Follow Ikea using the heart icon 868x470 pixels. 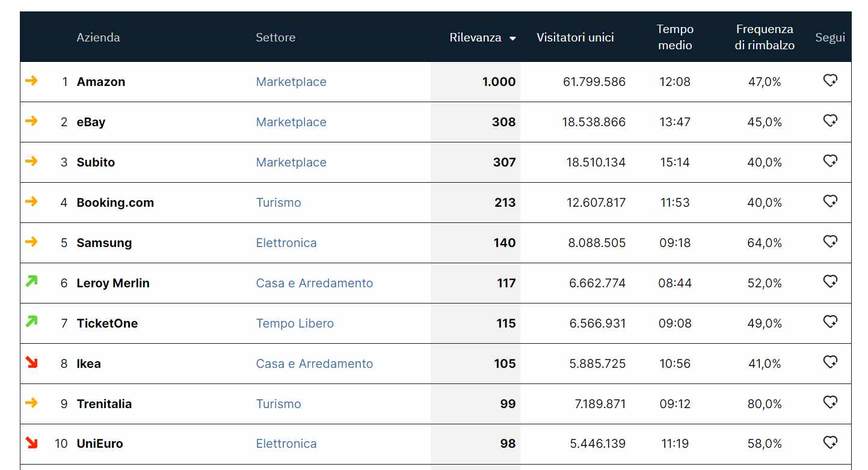pos(830,362)
